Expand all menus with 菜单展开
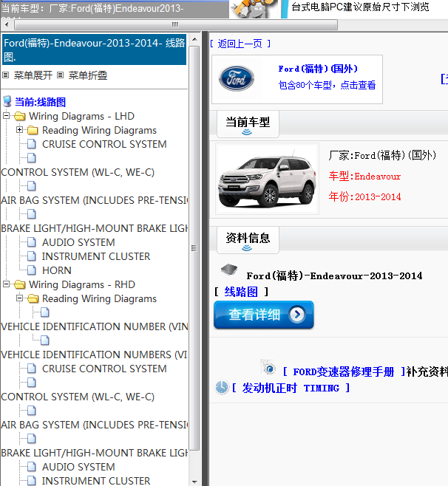The width and height of the screenshot is (448, 486). [x=33, y=75]
